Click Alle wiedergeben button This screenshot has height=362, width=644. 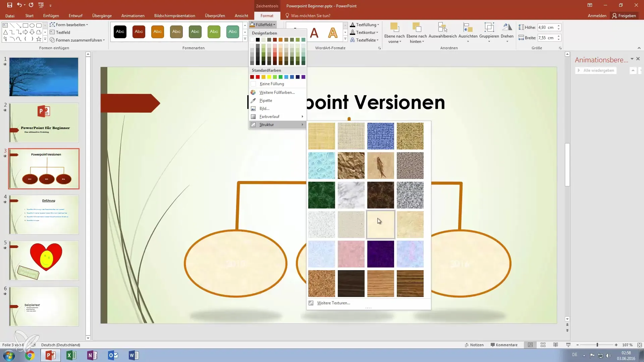click(596, 70)
